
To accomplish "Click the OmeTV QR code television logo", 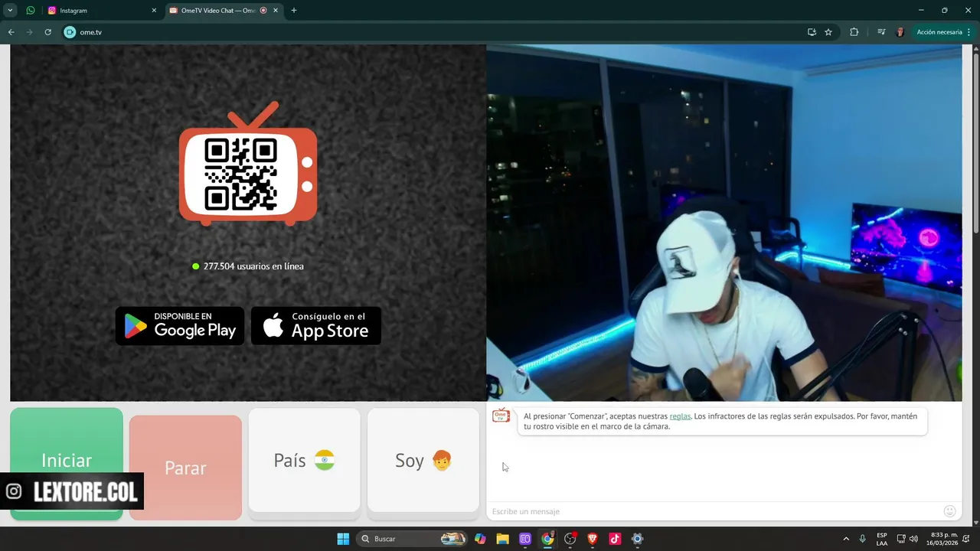I will tap(248, 165).
